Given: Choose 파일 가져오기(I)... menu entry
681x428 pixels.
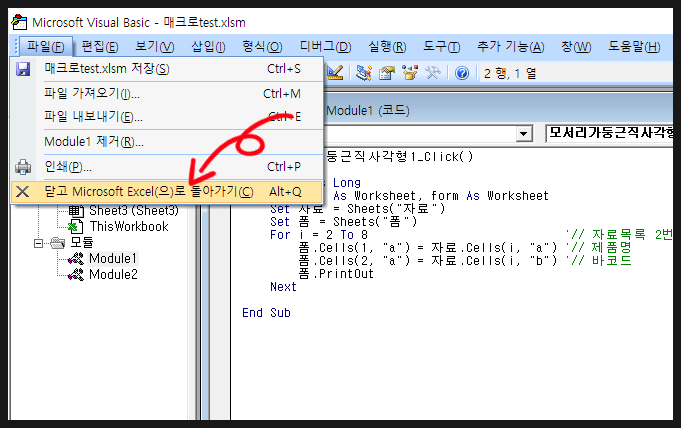Looking at the screenshot, I should coord(167,93).
